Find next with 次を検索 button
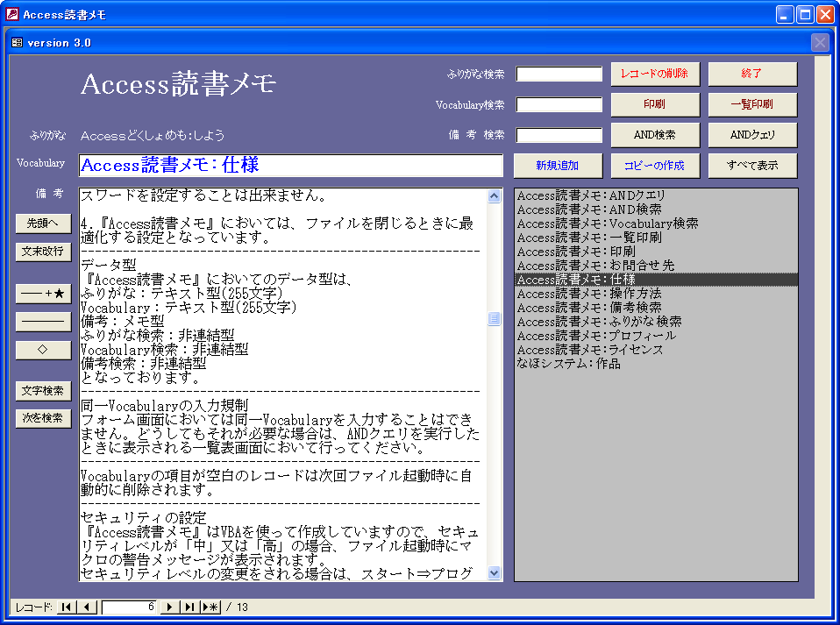The height and width of the screenshot is (625, 840). [x=43, y=418]
